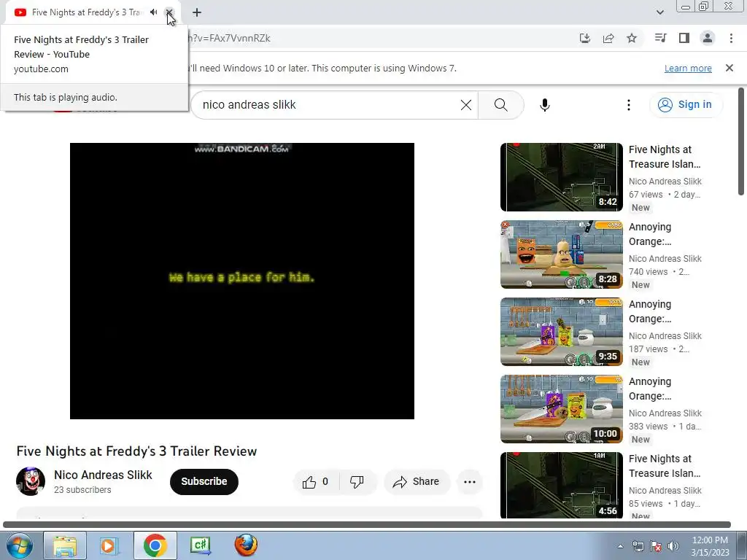Open title of 67 views Treasure Island video
This screenshot has width=747, height=560.
pyautogui.click(x=665, y=157)
